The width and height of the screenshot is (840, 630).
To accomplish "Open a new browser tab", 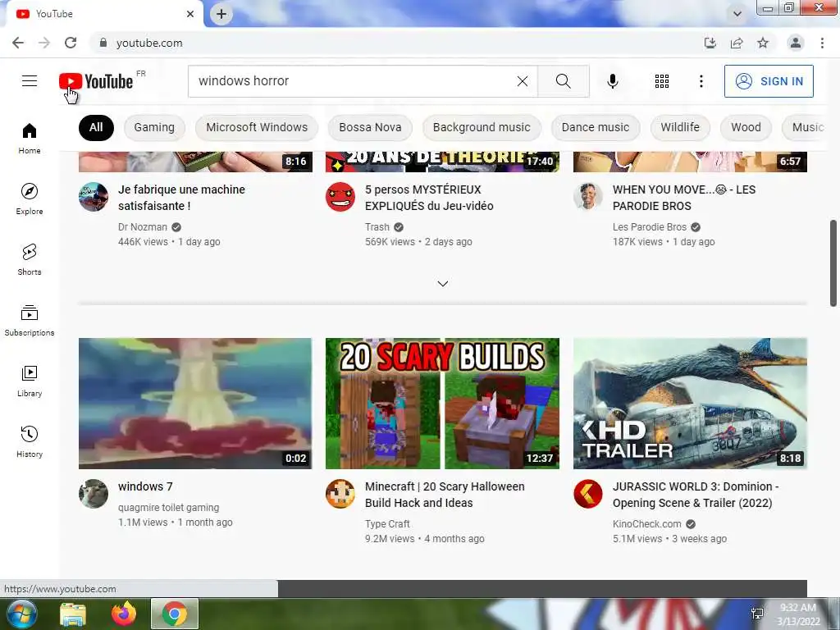I will pyautogui.click(x=221, y=14).
